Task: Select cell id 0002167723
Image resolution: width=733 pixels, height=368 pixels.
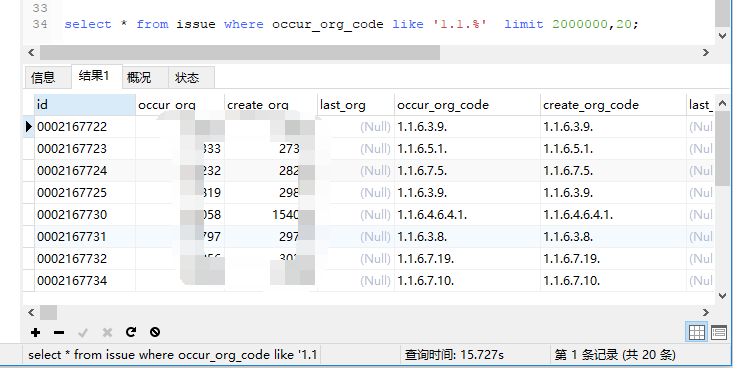Action: [85, 149]
